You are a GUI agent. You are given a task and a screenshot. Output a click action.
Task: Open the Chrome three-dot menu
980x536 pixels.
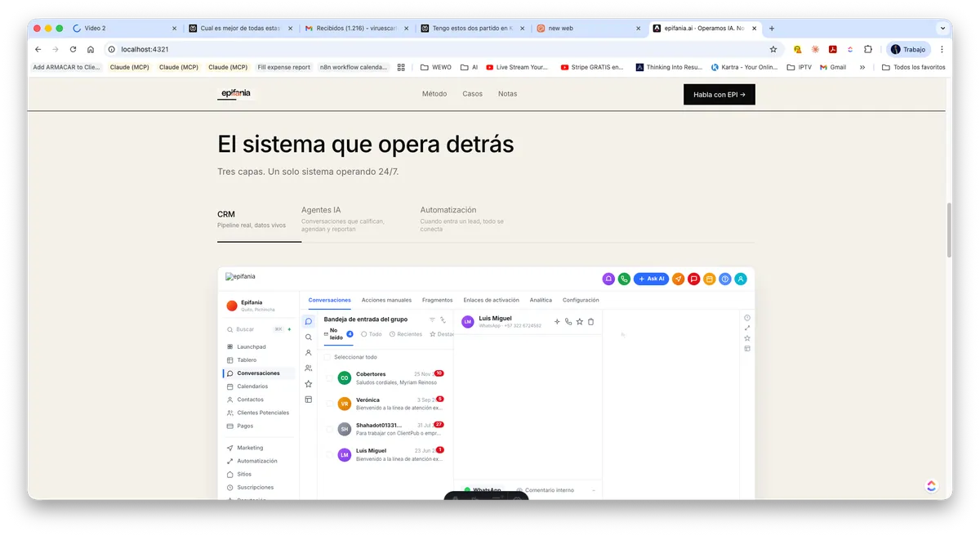942,49
